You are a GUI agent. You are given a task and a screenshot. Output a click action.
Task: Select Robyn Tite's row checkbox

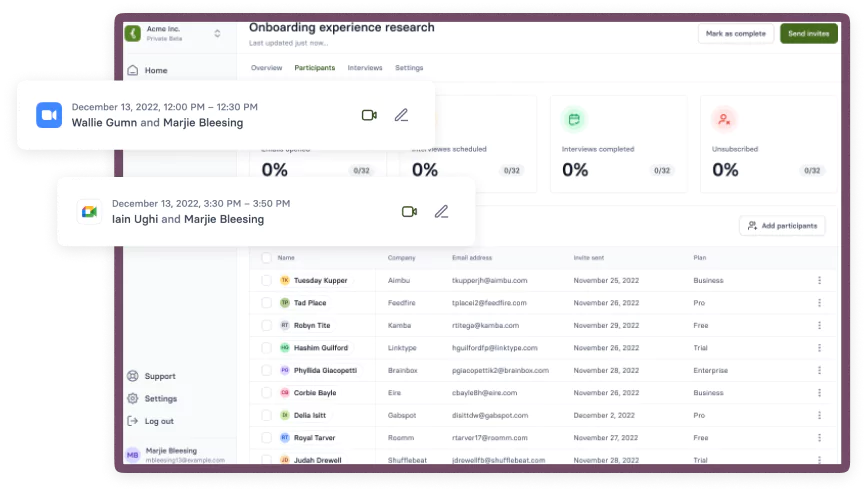point(266,325)
